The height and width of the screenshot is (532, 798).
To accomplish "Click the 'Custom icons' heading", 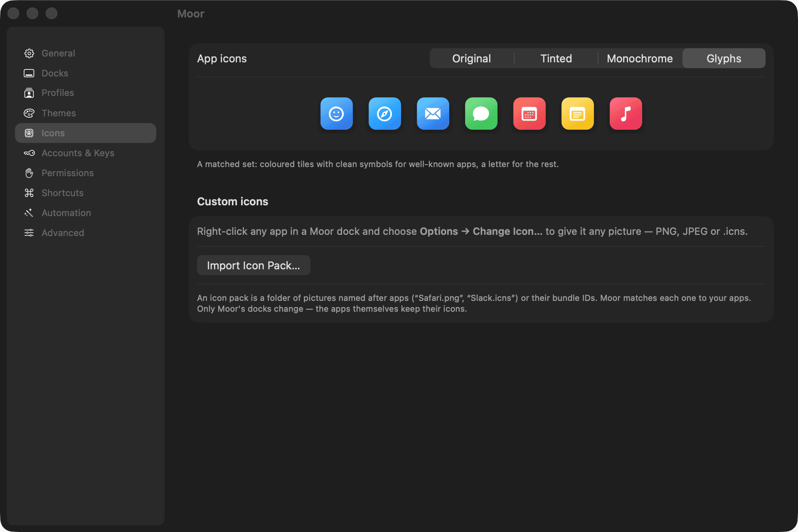I will [233, 202].
